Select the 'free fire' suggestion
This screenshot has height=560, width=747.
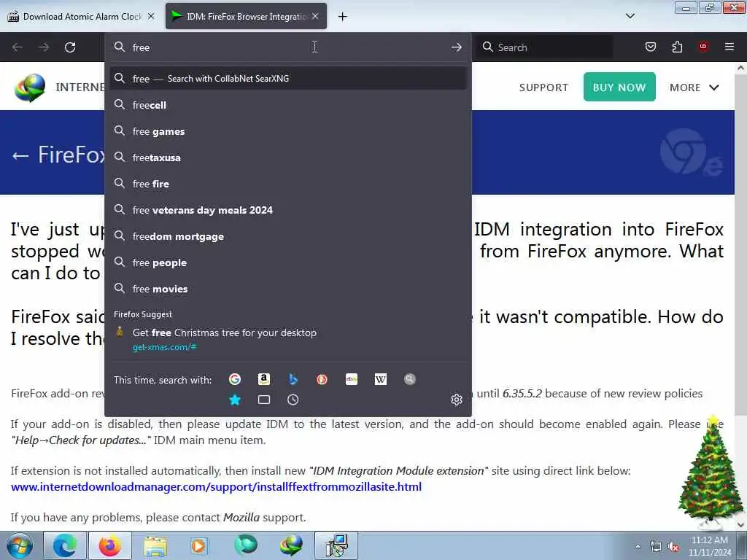[287, 183]
